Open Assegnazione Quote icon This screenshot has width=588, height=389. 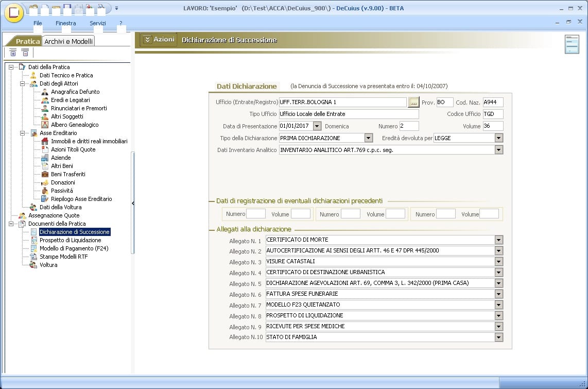click(x=22, y=216)
